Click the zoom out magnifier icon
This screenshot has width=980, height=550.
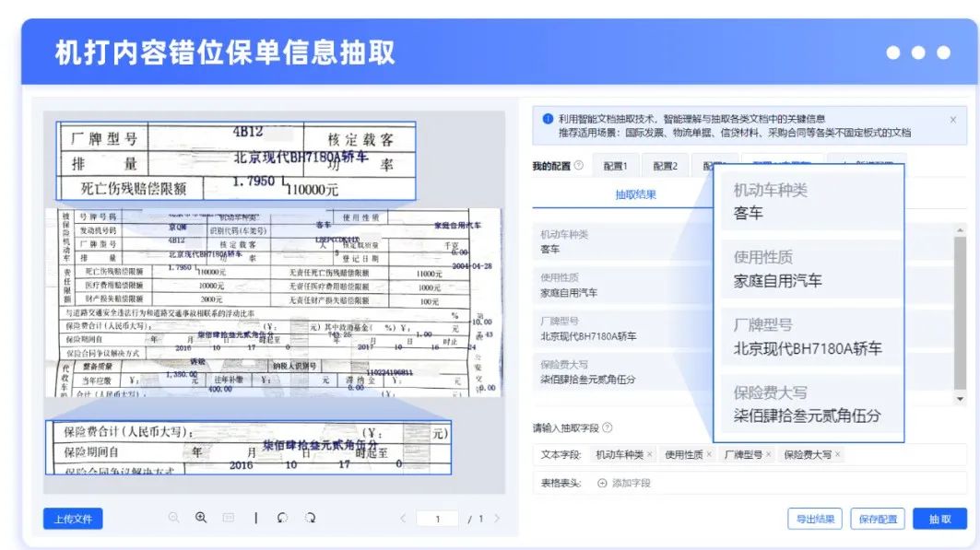[x=173, y=518]
